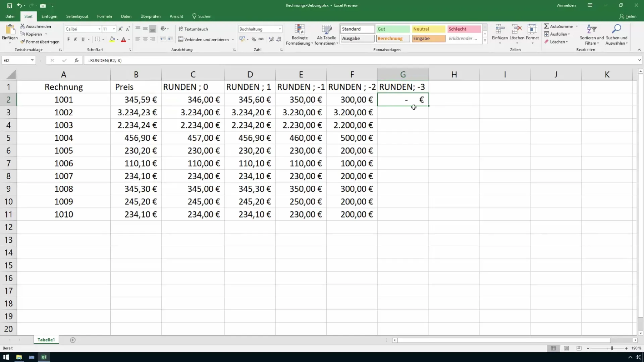Toggle italic K formatting
Viewport: 644px width, 362px height.
tap(75, 39)
